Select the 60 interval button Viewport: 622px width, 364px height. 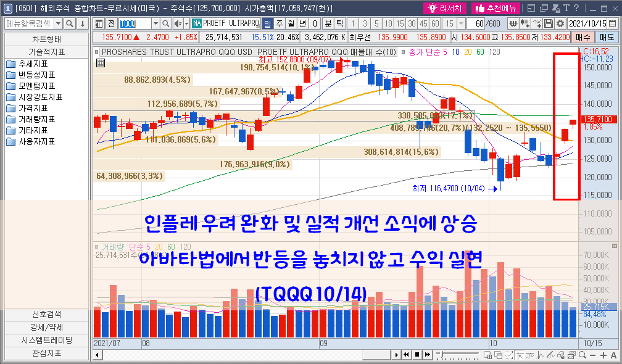(x=435, y=24)
